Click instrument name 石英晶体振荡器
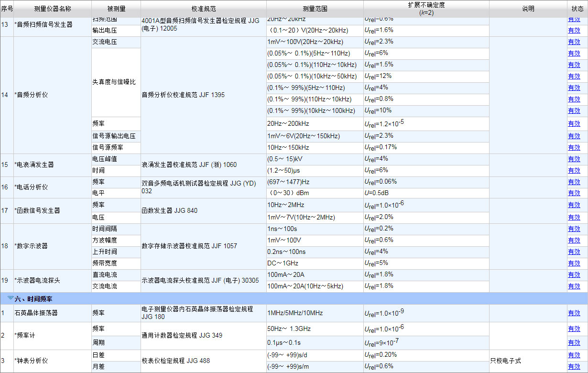The image size is (588, 373). pos(36,313)
